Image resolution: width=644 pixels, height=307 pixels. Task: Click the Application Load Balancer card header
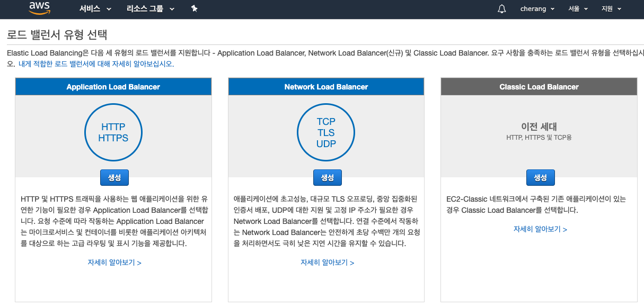[113, 87]
